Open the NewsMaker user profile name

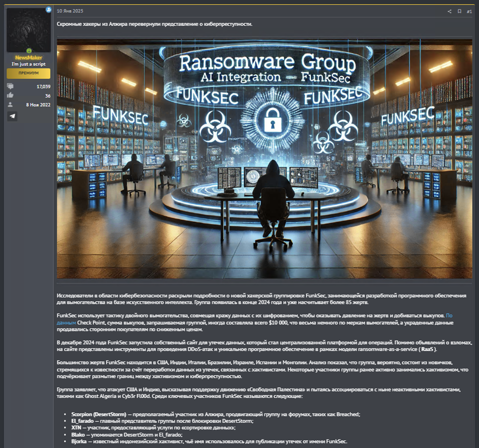click(28, 58)
